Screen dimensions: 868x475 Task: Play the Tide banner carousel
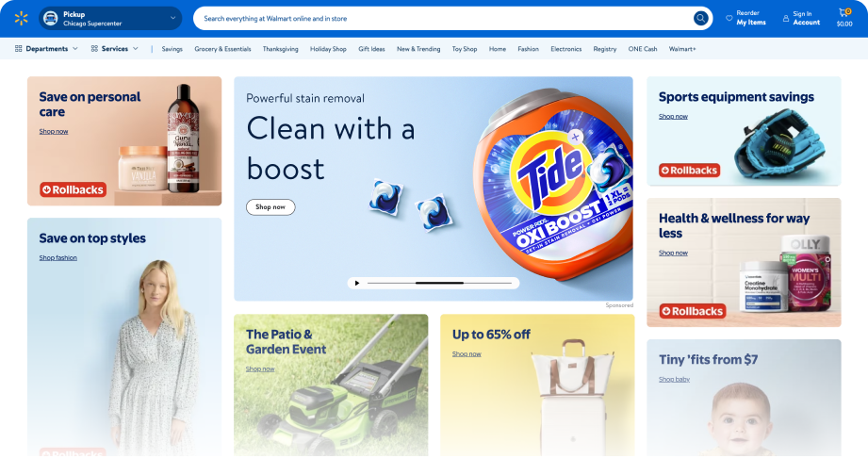click(x=357, y=283)
